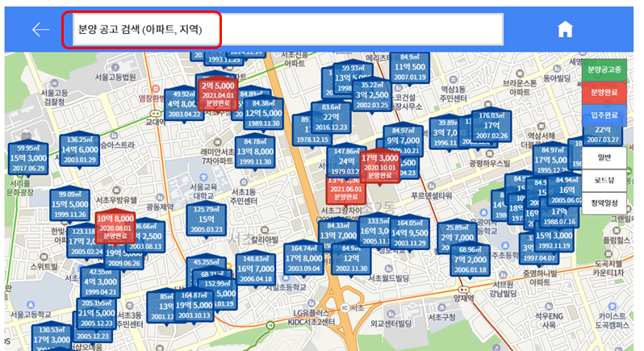The height and width of the screenshot is (351, 644).
Task: Click the LG유플러스 KIDC서초2센터 label
Action: 312,318
